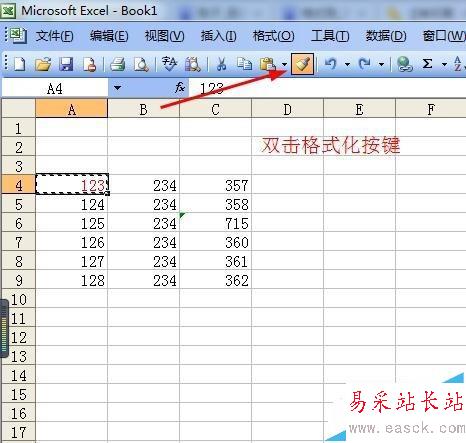The width and height of the screenshot is (466, 443).
Task: Open Print Preview magnifier icon
Action: [x=141, y=64]
